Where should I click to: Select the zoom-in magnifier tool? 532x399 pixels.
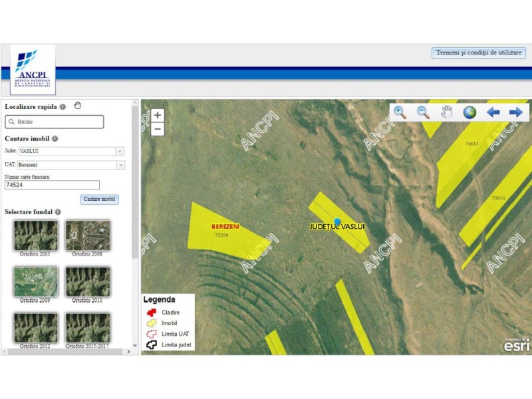pos(400,112)
